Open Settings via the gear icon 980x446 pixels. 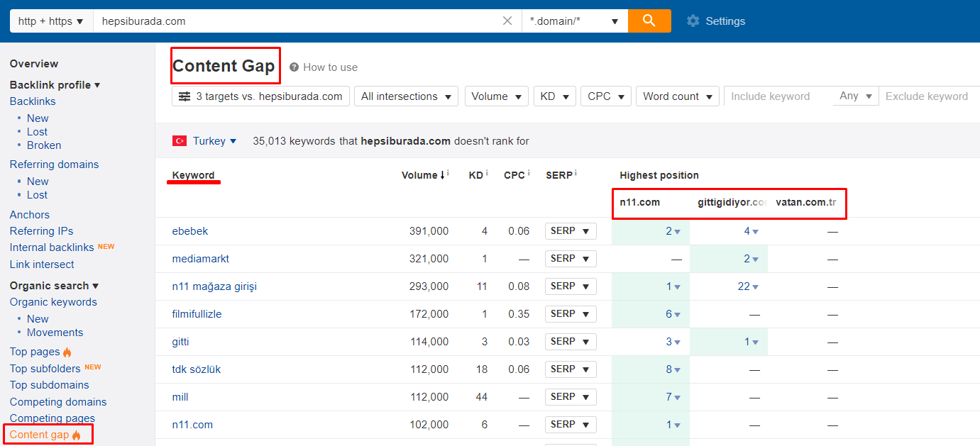coord(693,21)
